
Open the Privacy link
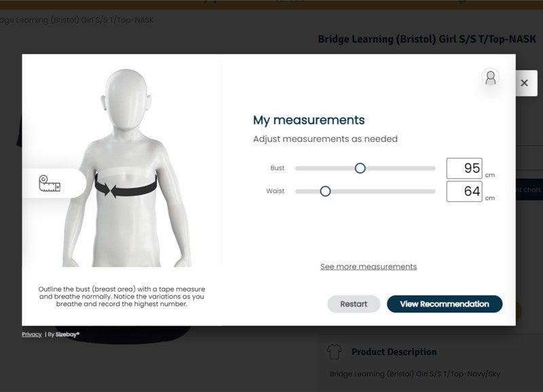(x=31, y=334)
